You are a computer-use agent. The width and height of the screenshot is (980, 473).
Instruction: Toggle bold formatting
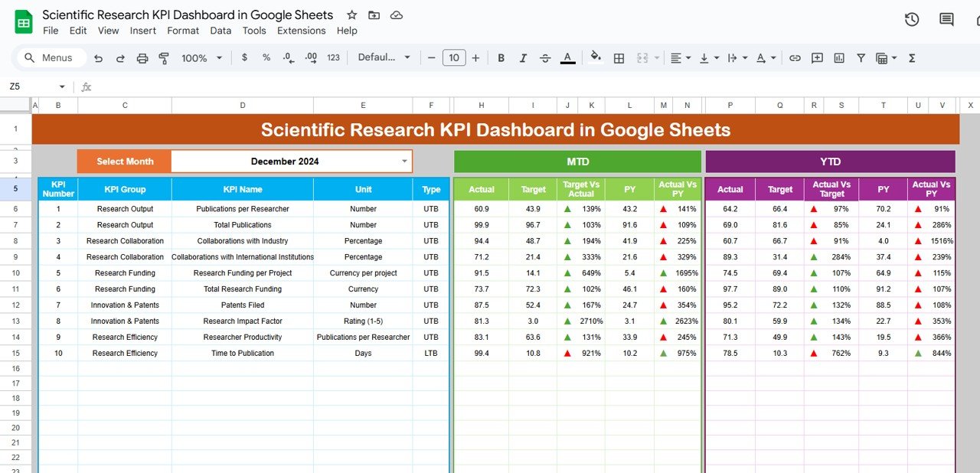(x=501, y=57)
